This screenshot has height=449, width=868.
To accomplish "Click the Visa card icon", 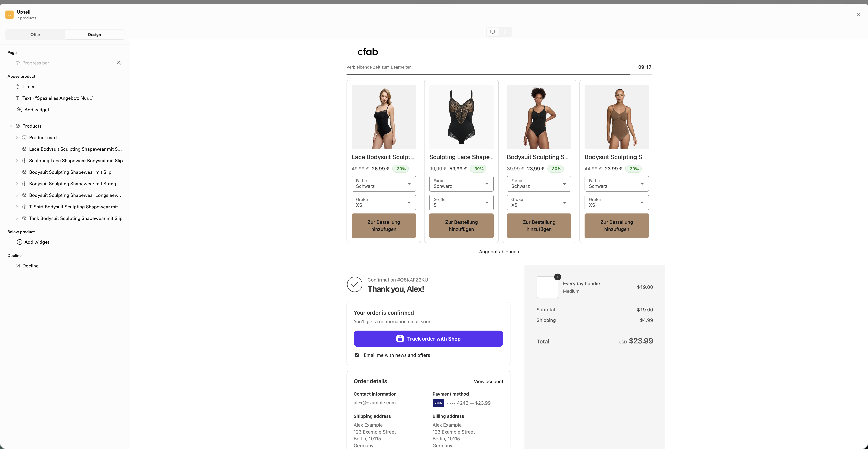I will (x=438, y=403).
